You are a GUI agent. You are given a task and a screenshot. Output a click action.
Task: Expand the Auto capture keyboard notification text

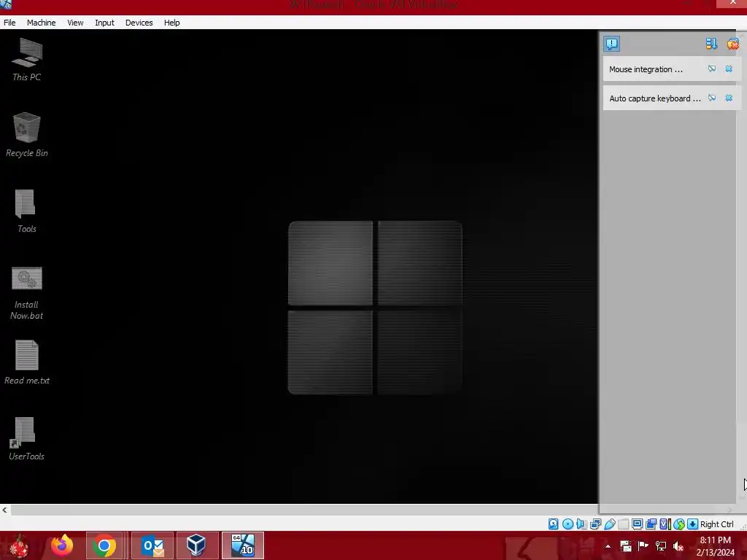coord(655,98)
